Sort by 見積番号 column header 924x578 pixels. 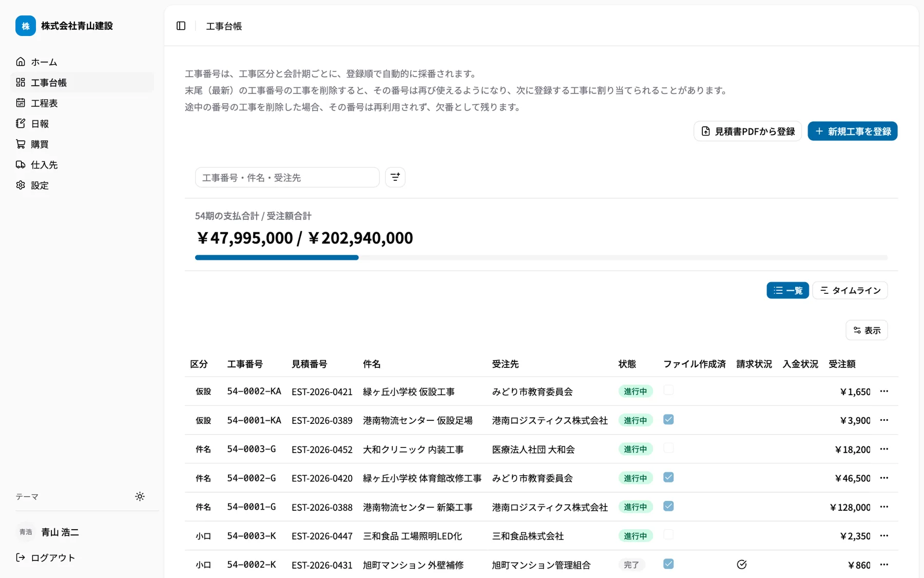pos(309,364)
